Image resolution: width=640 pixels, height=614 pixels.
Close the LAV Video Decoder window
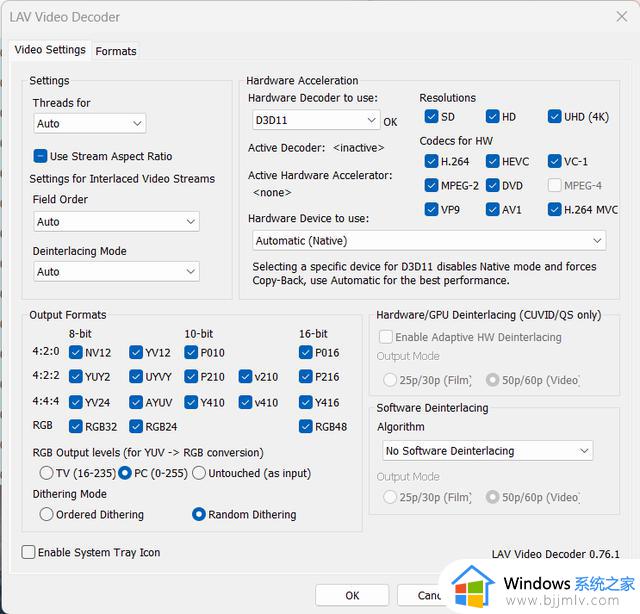tap(622, 17)
